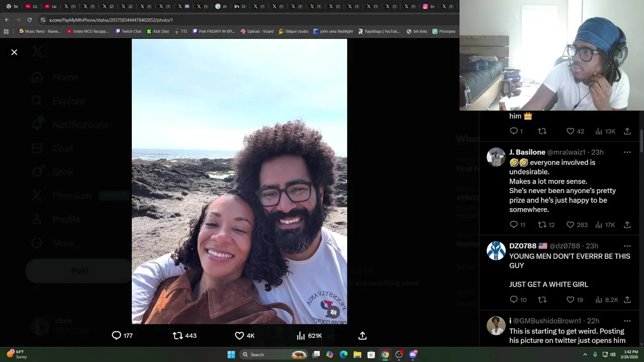Open more options on DZ0788's tweet
The height and width of the screenshot is (362, 644).
(x=627, y=246)
